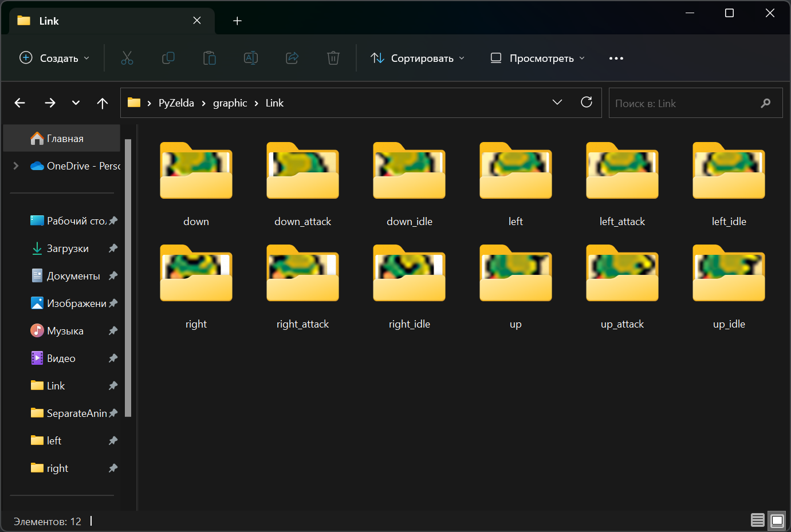Viewport: 791px width, 532px height.
Task: Open Главная in the sidebar
Action: pos(62,138)
